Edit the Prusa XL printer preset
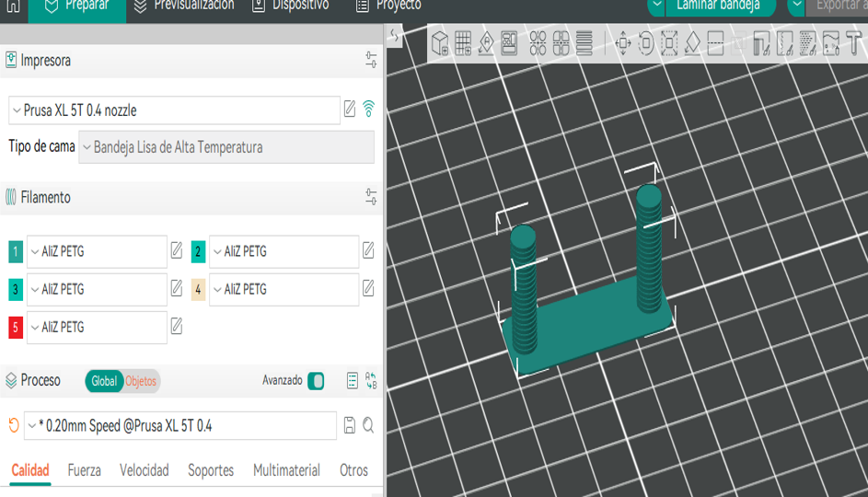The image size is (868, 497). point(350,109)
